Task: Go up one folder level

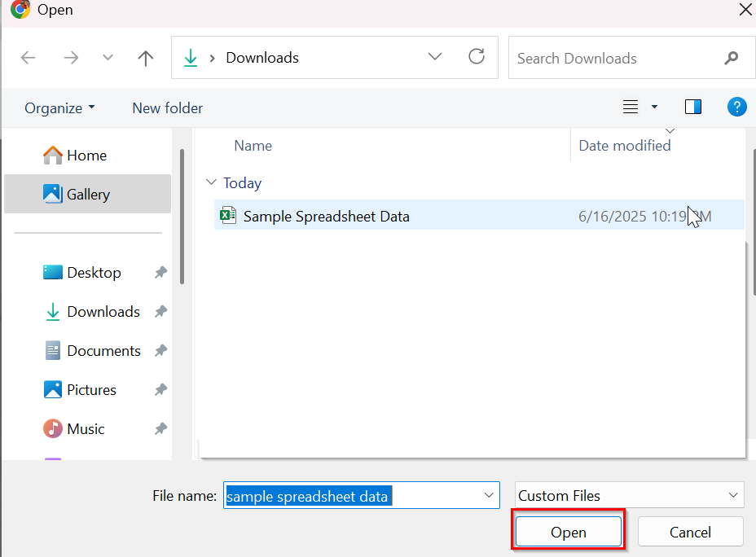Action: click(x=146, y=58)
